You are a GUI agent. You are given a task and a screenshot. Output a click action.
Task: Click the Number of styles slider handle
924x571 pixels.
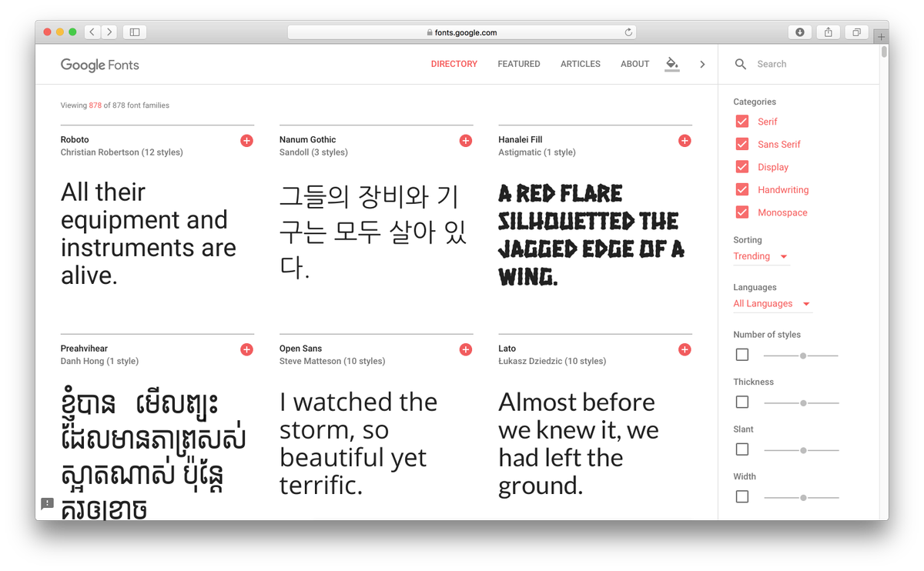tap(803, 356)
